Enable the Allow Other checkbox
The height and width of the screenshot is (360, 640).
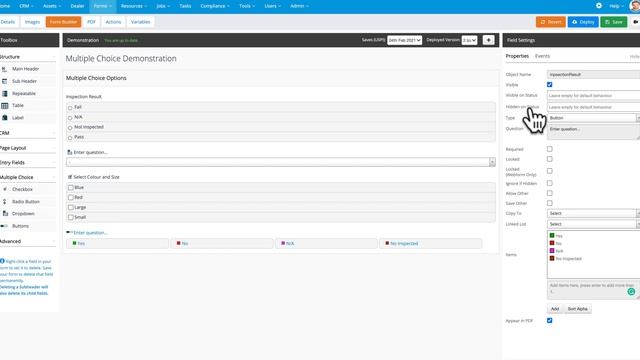point(549,193)
